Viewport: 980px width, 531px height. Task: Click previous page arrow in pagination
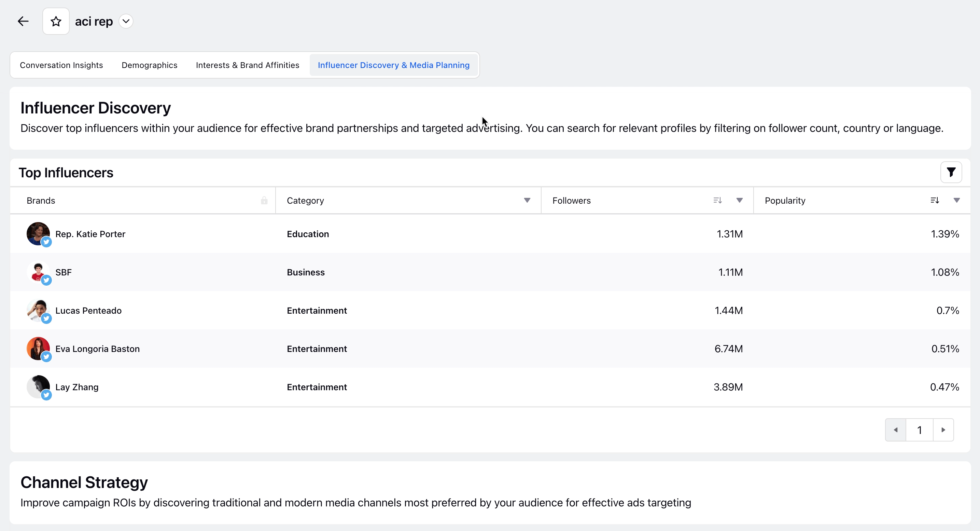click(896, 430)
